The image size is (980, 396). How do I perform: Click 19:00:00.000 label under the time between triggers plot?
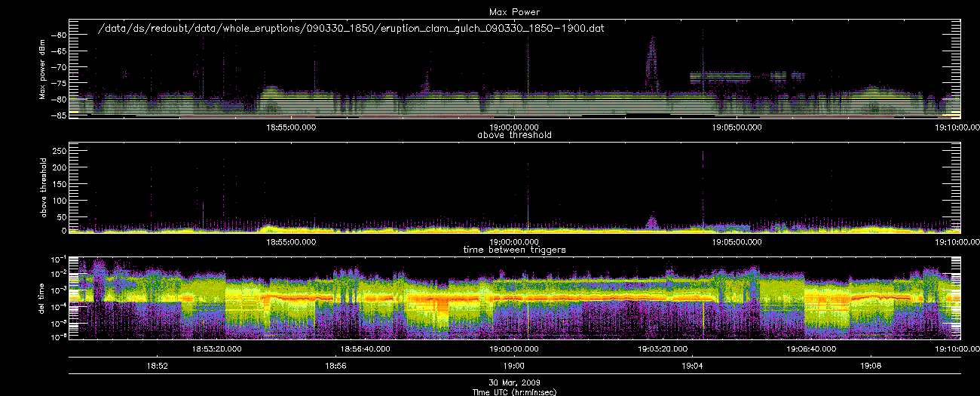(514, 349)
